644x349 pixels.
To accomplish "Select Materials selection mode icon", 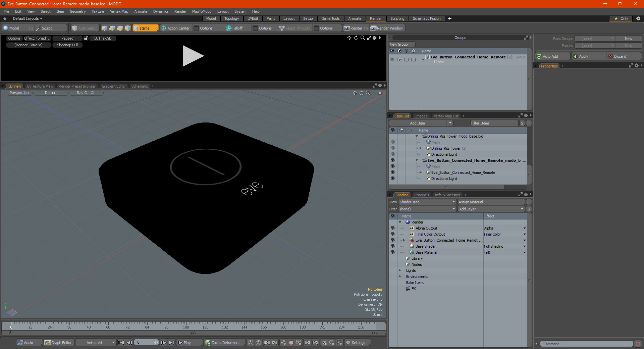I will point(127,28).
